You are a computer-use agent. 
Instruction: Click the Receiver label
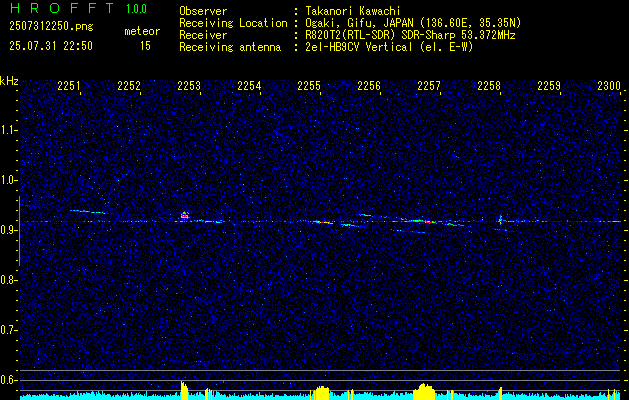pos(203,35)
